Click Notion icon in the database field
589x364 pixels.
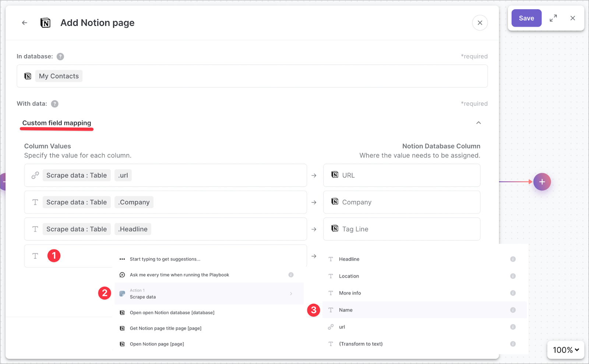28,76
